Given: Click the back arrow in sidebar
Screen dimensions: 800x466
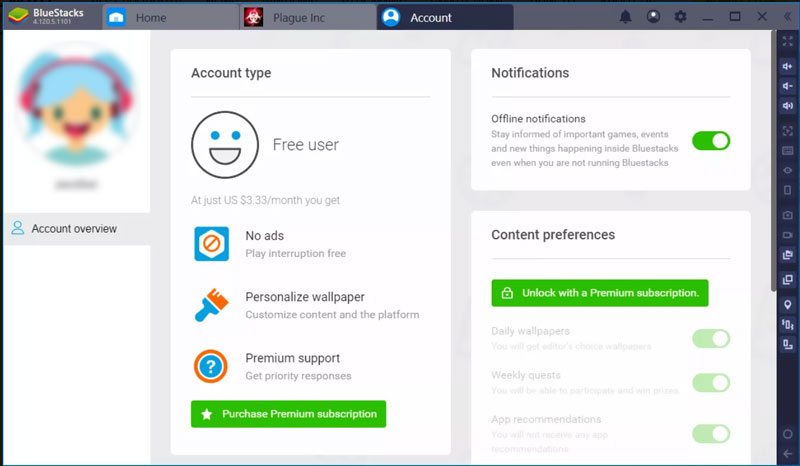Looking at the screenshot, I should [x=788, y=454].
